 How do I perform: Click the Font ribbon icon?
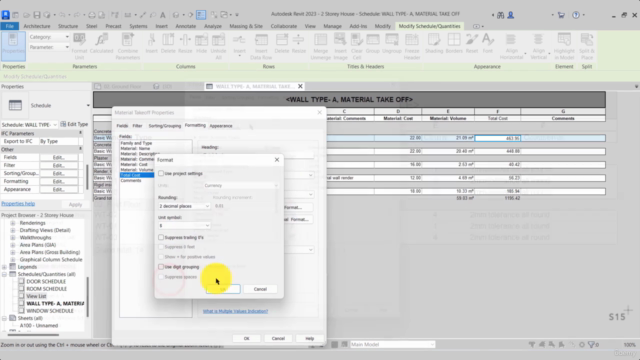pos(487,44)
